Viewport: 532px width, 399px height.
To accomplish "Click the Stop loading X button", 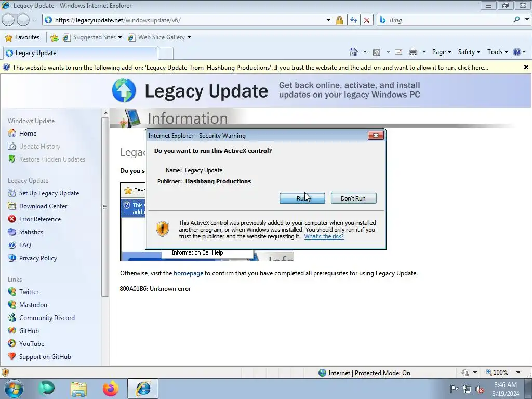I will tap(367, 20).
